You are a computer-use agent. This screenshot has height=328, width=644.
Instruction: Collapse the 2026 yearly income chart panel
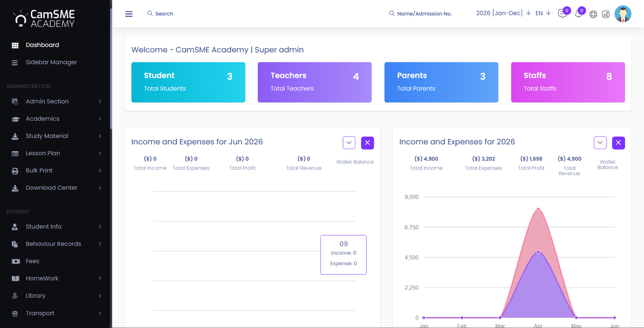600,143
